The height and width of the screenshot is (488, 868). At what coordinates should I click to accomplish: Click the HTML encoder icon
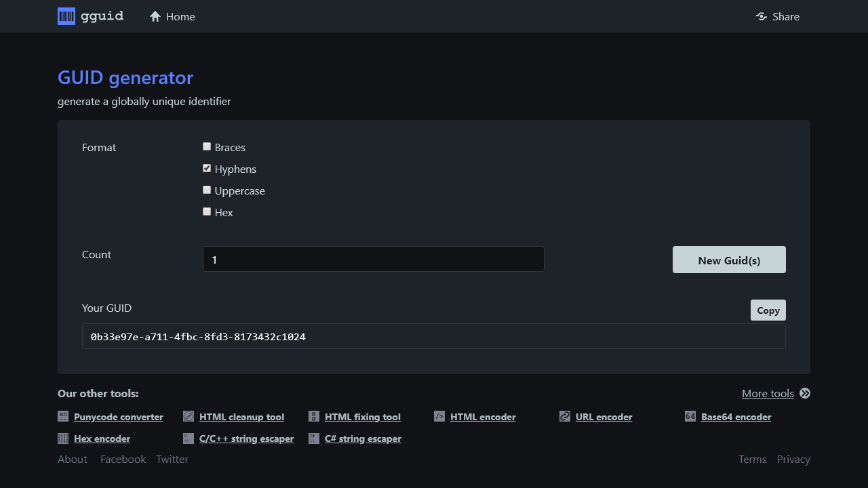click(x=439, y=416)
